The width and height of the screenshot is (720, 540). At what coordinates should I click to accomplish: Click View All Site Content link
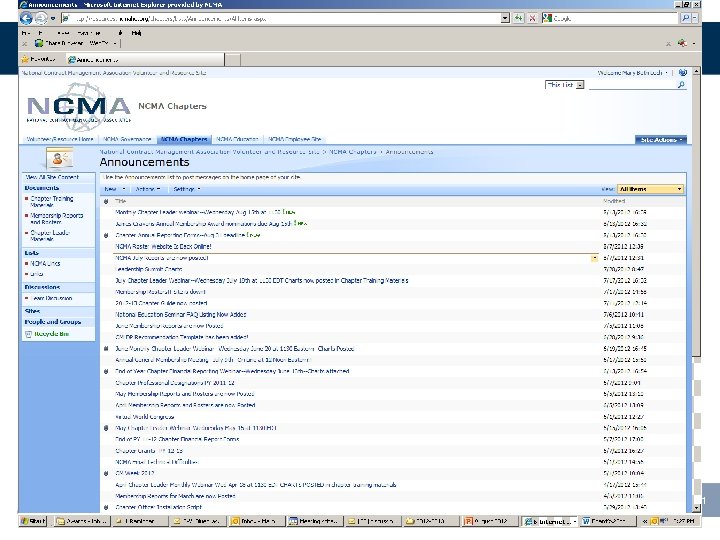[x=52, y=177]
